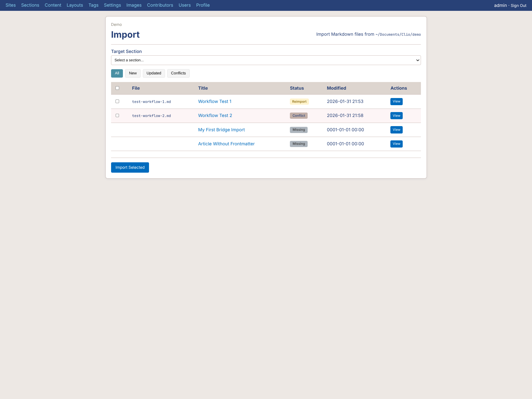Switch to the Conflicts filter
Screen dimensions: 532x399
click(x=178, y=73)
